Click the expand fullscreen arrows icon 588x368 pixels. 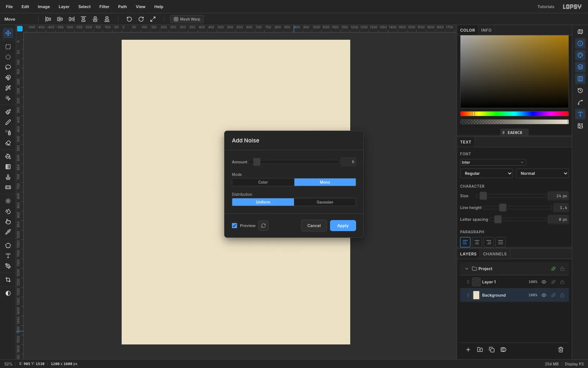click(x=153, y=19)
